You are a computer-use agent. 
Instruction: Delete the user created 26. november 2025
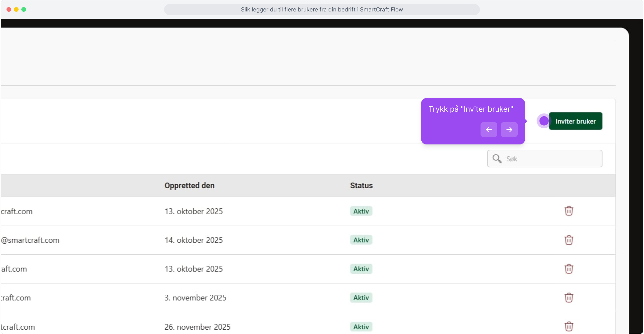click(x=569, y=327)
